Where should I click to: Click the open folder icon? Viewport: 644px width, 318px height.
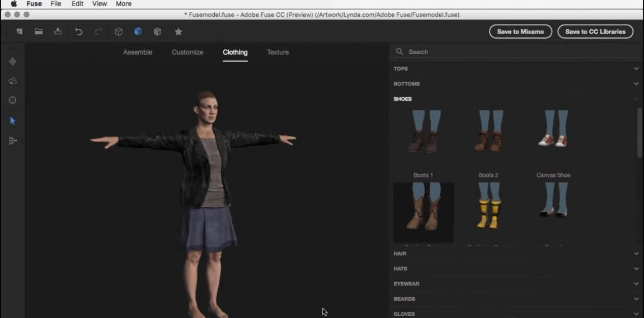click(39, 32)
